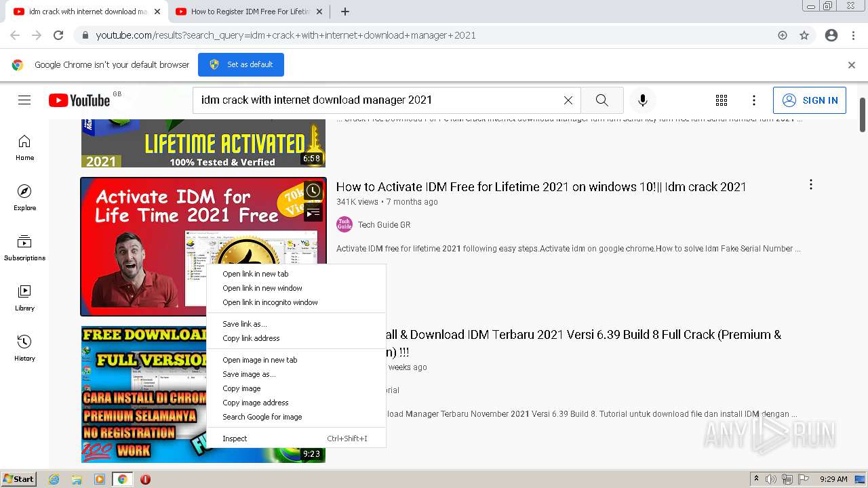Open Subscriptions in the sidebar
The image size is (868, 488).
point(24,247)
